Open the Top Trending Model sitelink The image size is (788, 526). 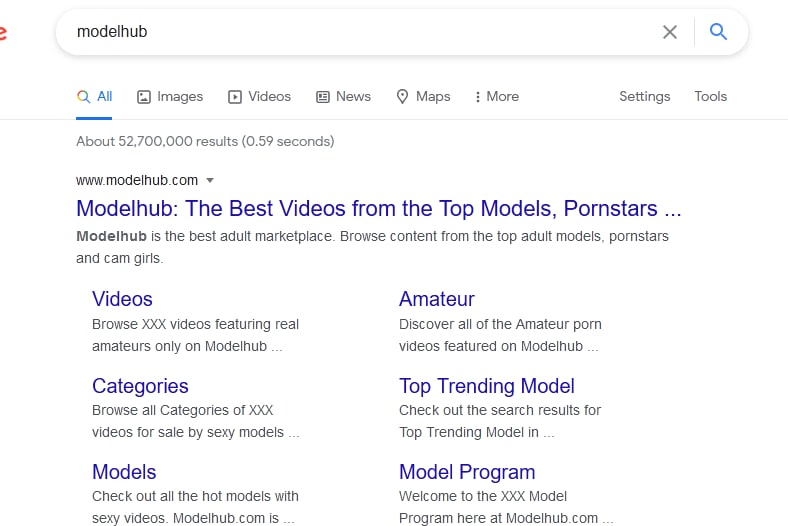(486, 386)
